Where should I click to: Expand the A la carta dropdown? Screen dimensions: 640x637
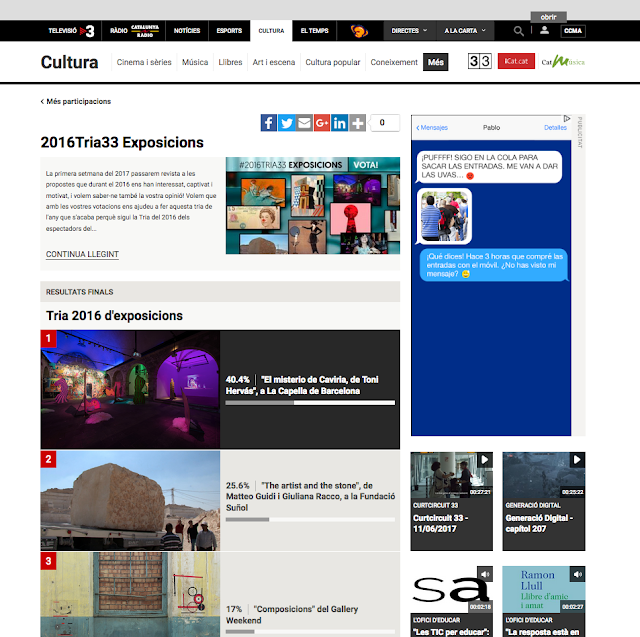(x=465, y=31)
